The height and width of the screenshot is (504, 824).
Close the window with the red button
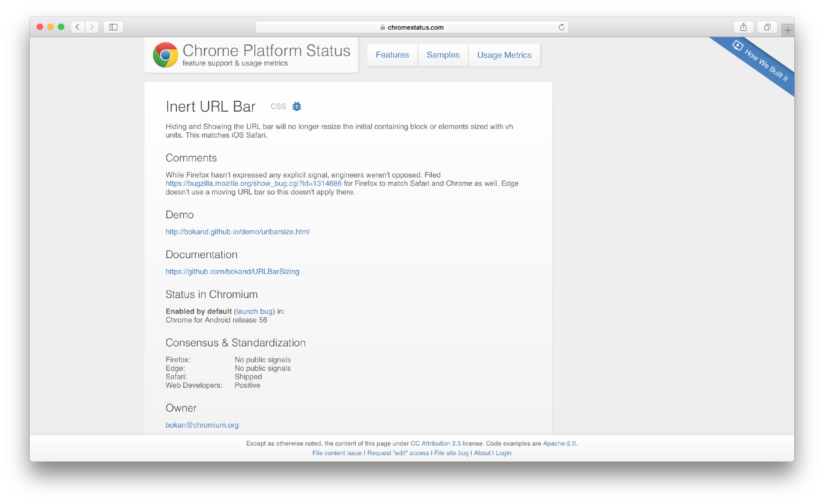click(40, 27)
